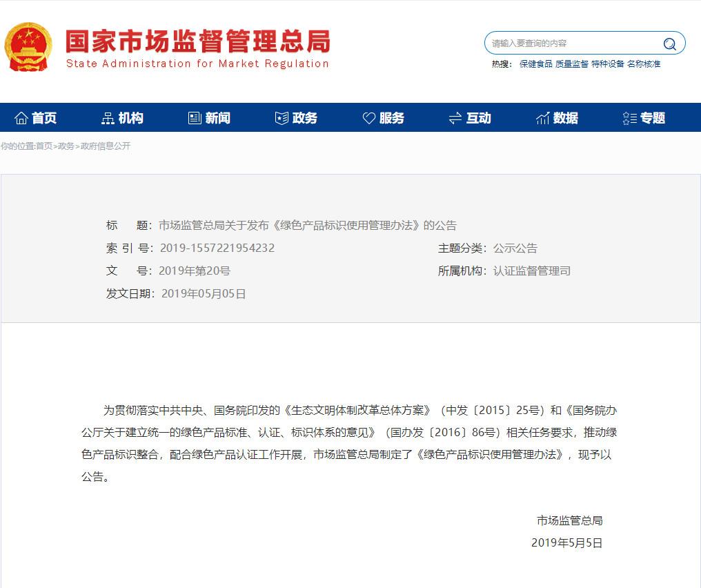Click the newspaper icon beside 新闻

click(x=195, y=118)
